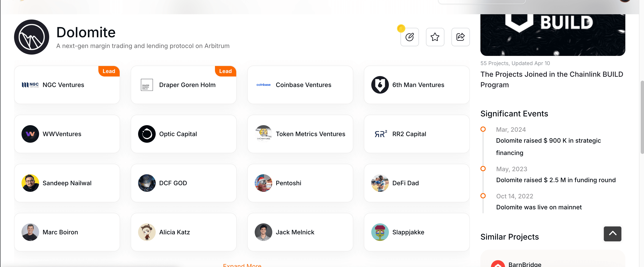Click the Token Metrics Ventures logo
Viewport: 644px width, 267px height.
click(x=263, y=134)
